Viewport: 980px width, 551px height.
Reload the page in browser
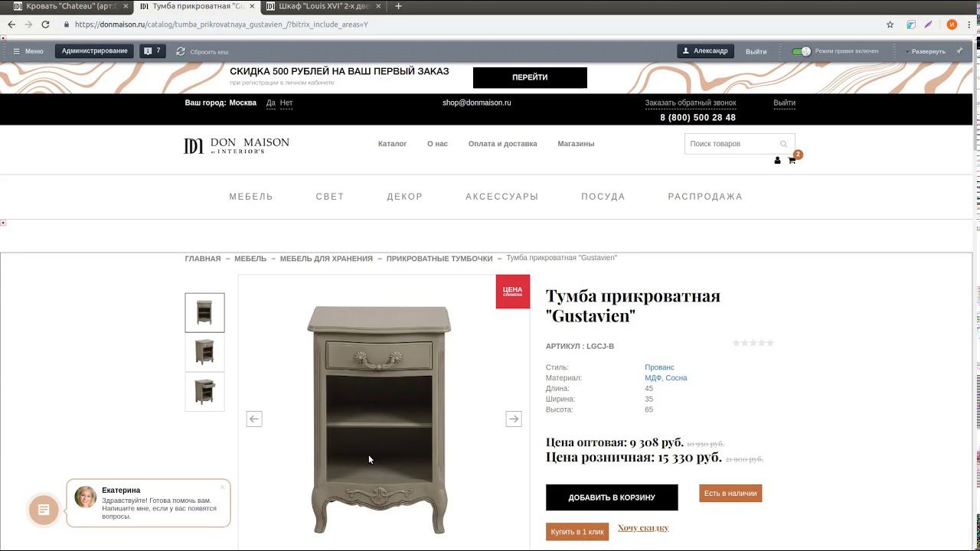pyautogui.click(x=45, y=24)
